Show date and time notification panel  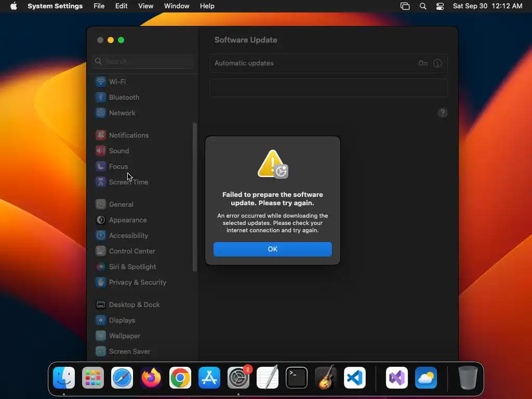click(x=487, y=6)
